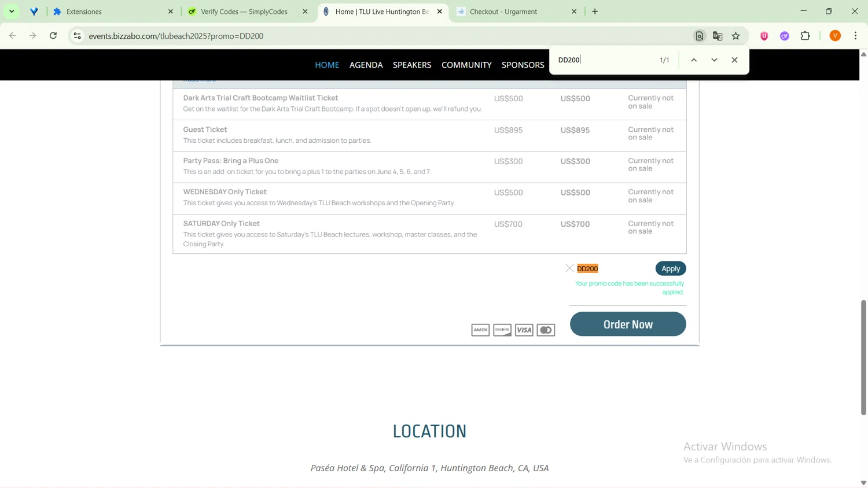Go to next find result
The height and width of the screenshot is (488, 868).
click(714, 60)
